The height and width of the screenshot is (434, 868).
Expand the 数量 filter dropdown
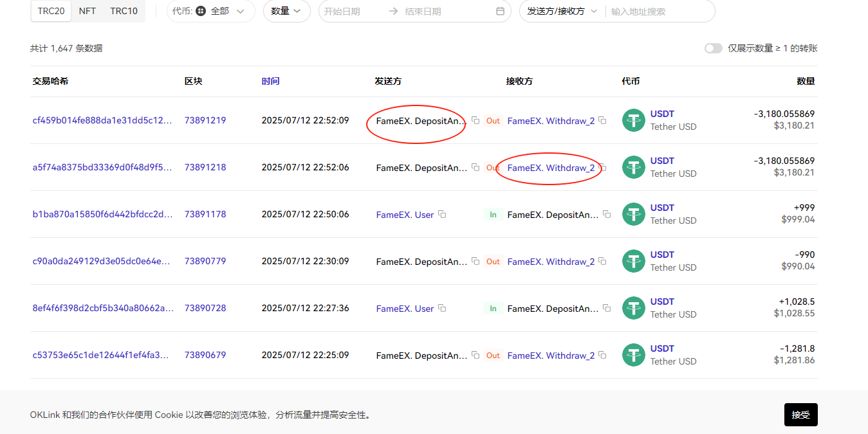point(287,11)
